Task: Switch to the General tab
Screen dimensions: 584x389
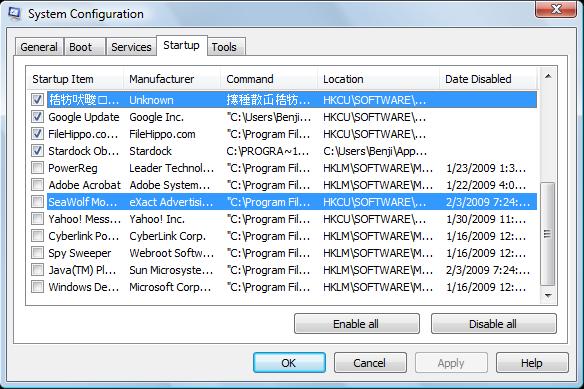Action: point(39,47)
